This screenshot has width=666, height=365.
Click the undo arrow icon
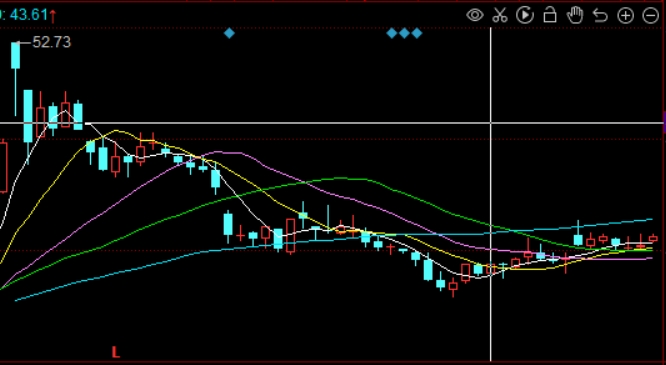pyautogui.click(x=600, y=16)
